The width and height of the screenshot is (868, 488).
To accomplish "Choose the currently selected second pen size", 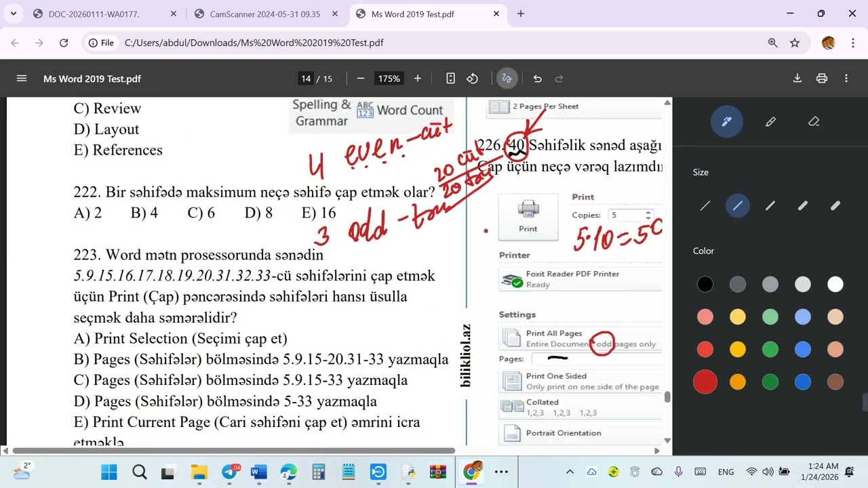I will coord(738,205).
